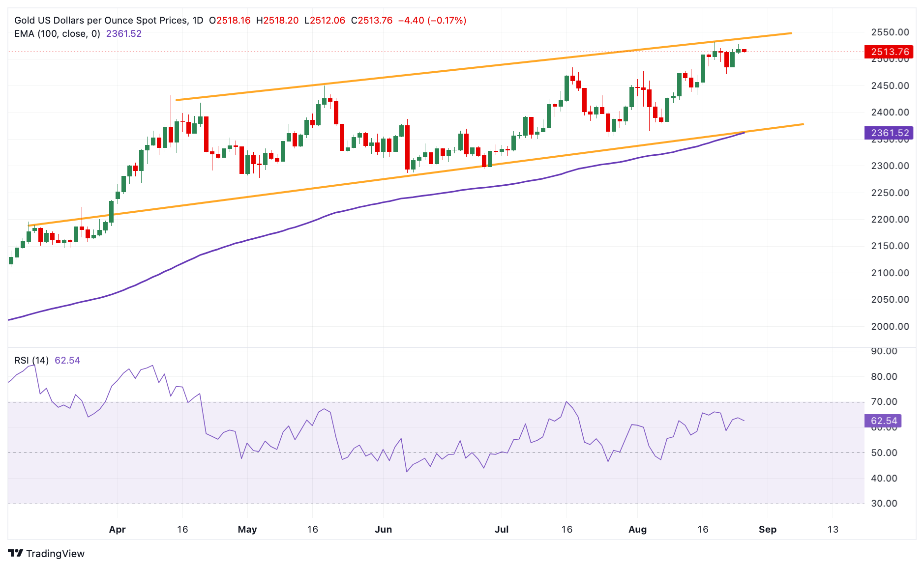Click the Sep label on time axis

pos(767,530)
